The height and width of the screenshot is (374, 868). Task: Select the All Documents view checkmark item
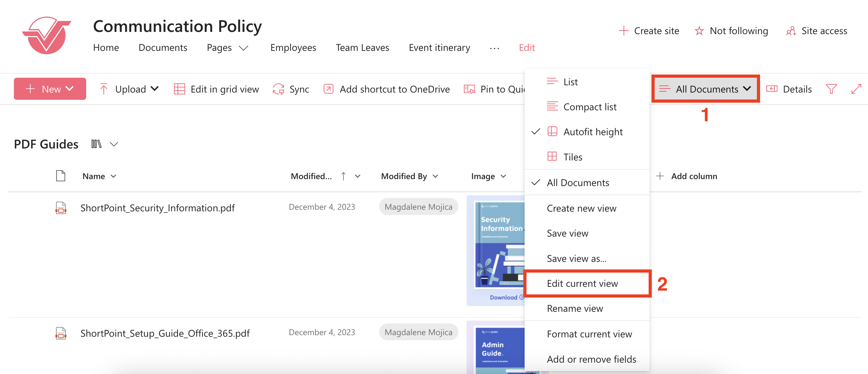coord(578,183)
